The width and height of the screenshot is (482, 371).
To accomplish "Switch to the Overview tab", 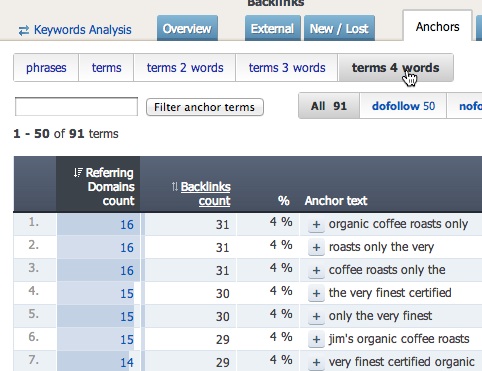I will 187,29.
